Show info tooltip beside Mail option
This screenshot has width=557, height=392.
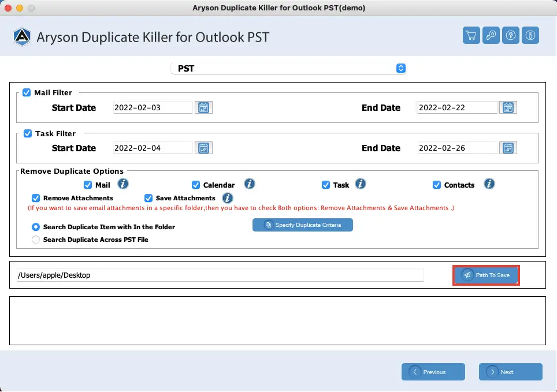(x=123, y=184)
